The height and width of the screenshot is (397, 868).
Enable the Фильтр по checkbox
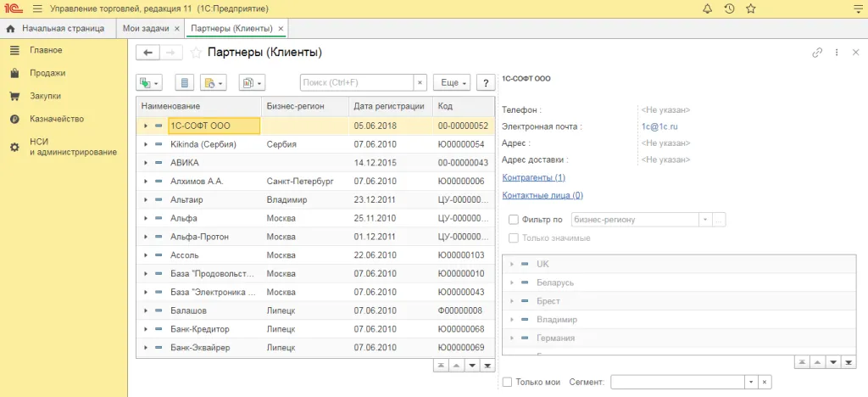pyautogui.click(x=514, y=220)
